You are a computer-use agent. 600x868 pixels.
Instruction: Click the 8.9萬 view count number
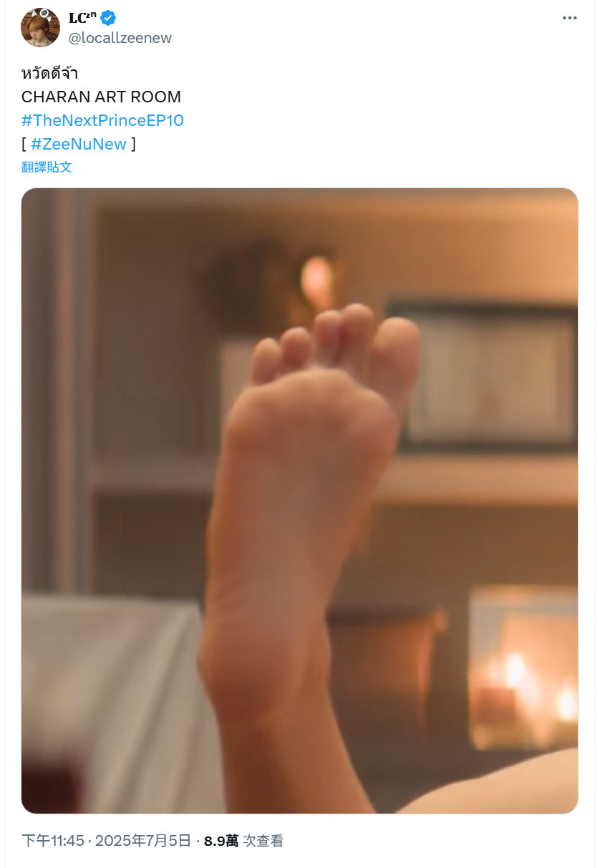221,841
